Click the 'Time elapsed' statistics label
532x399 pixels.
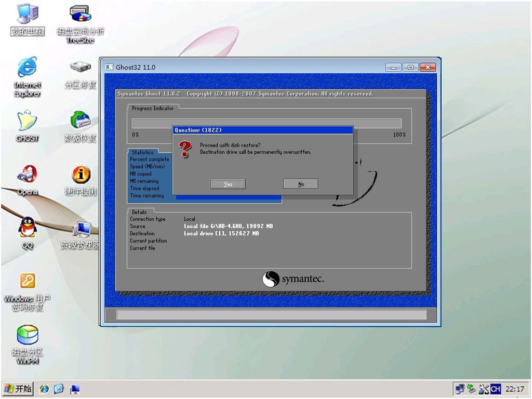click(144, 188)
